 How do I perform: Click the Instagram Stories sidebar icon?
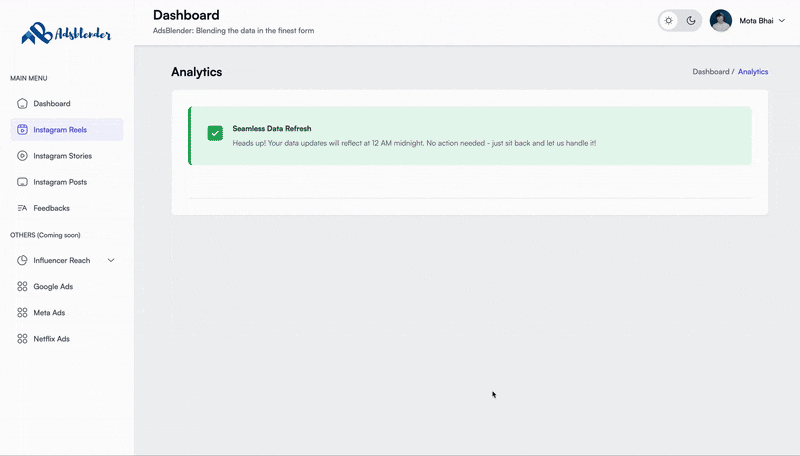23,156
